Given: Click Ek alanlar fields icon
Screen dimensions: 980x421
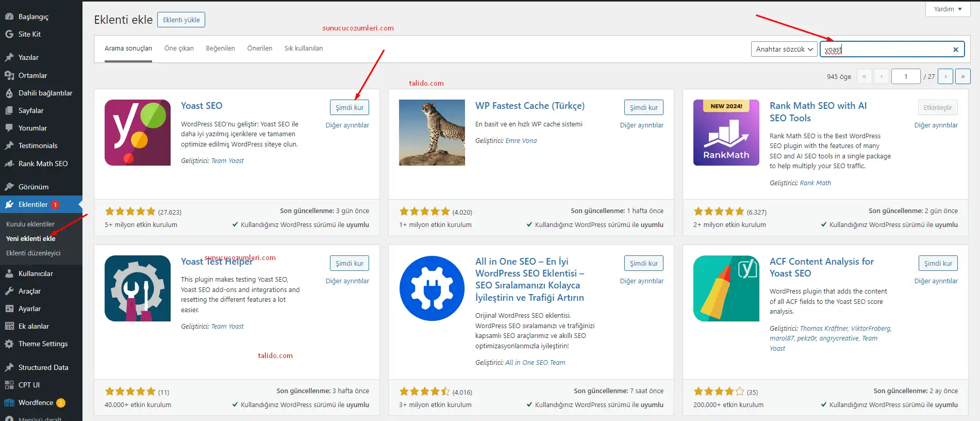Looking at the screenshot, I should [9, 326].
